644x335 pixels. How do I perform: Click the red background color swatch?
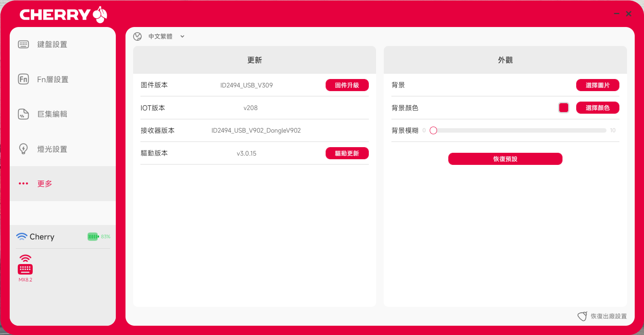(x=563, y=108)
